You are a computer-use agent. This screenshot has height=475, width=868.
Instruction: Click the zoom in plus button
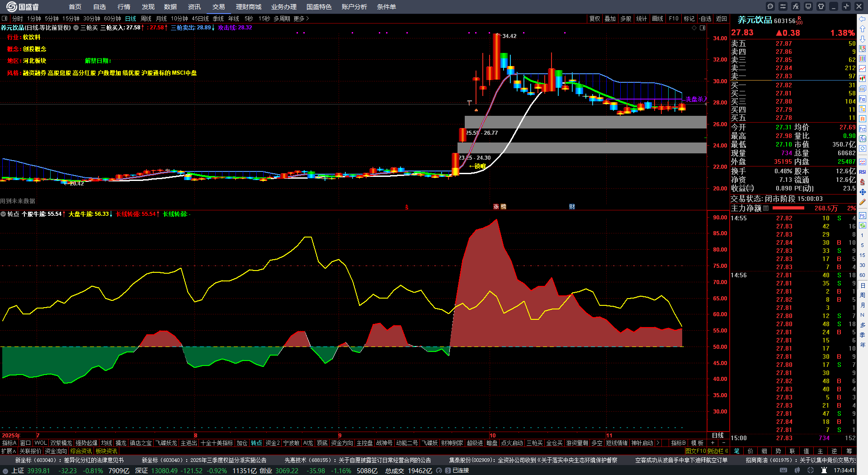point(713,443)
